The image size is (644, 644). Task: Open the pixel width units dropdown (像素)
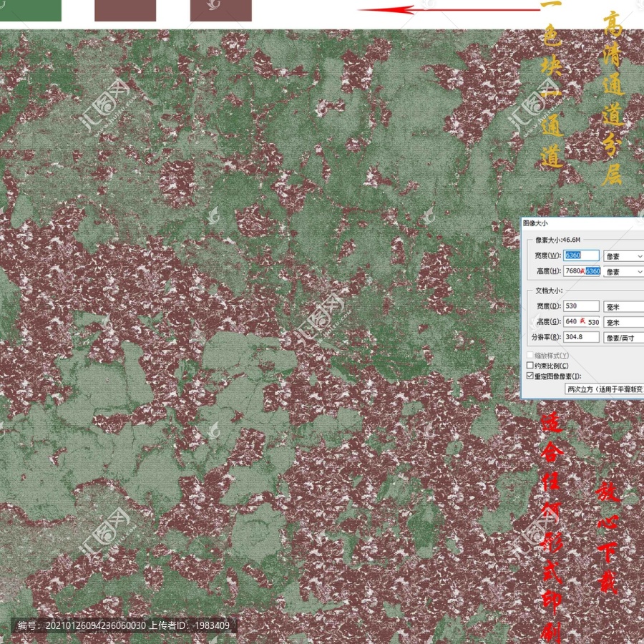pos(623,256)
